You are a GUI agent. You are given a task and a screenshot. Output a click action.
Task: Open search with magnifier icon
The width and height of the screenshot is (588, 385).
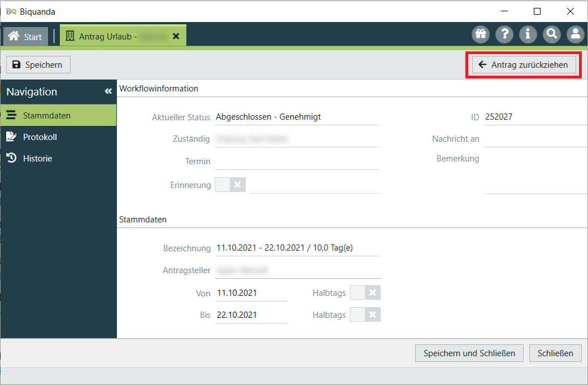coord(552,34)
